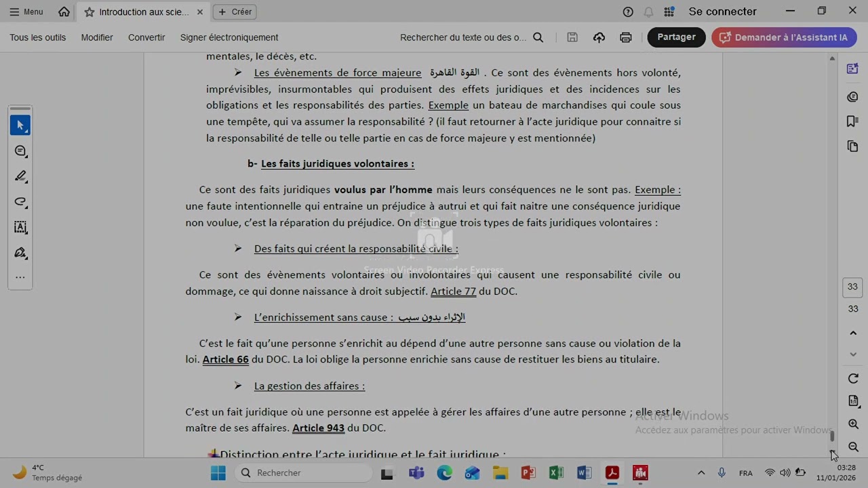Click the Article 943 underlined text
The height and width of the screenshot is (488, 868).
[x=318, y=428]
